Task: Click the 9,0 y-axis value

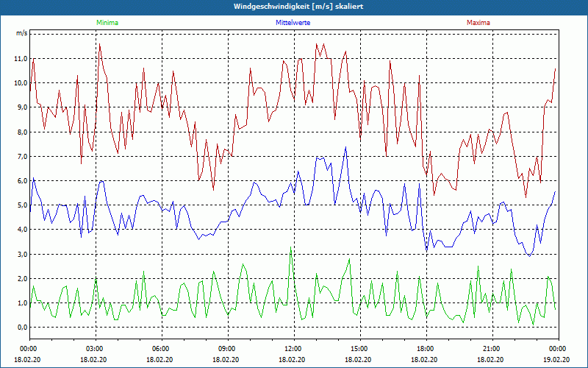Action: [22, 107]
